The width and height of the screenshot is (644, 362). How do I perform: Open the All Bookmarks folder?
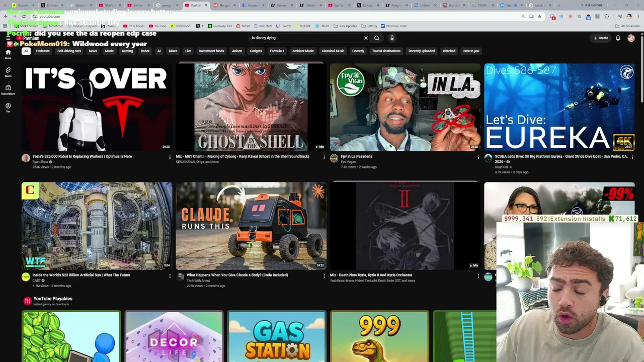point(628,26)
